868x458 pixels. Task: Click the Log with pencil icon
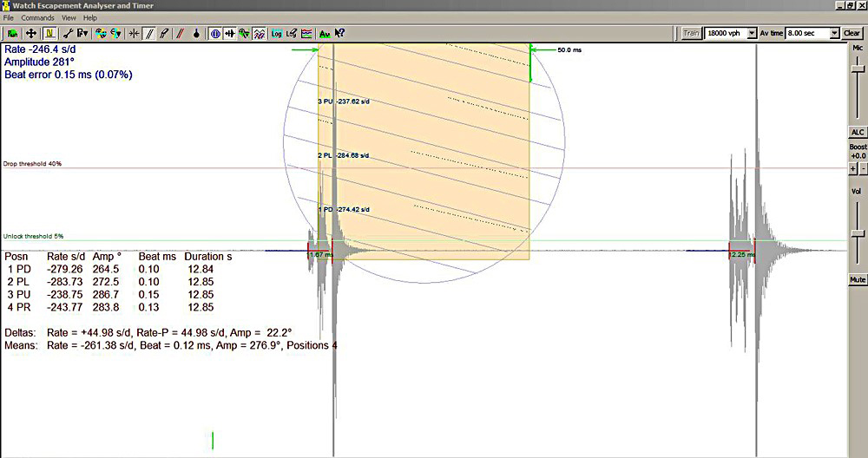[291, 34]
